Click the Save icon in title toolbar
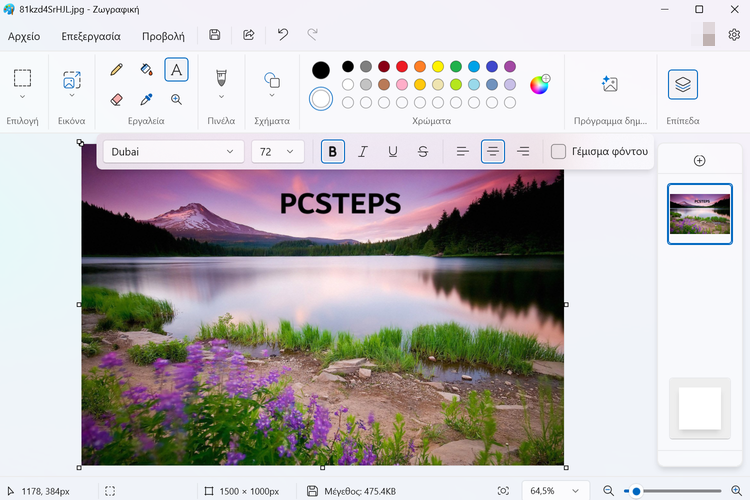This screenshot has height=500, width=750. [x=215, y=35]
